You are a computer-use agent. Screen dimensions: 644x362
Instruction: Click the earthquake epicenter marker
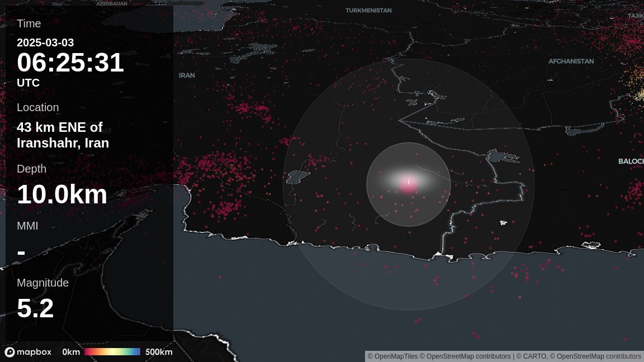(x=408, y=183)
